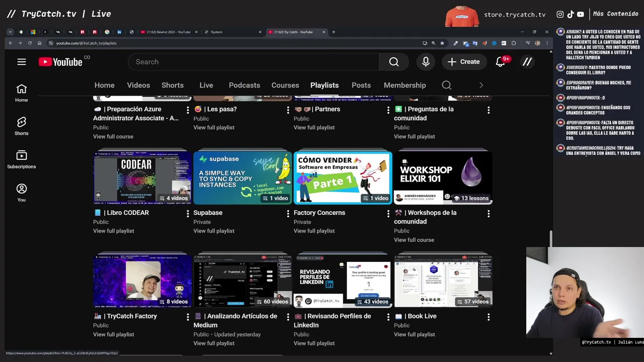Open options for Revisando Perfiles de LinkedIn
The height and width of the screenshot is (362, 644).
point(388,317)
